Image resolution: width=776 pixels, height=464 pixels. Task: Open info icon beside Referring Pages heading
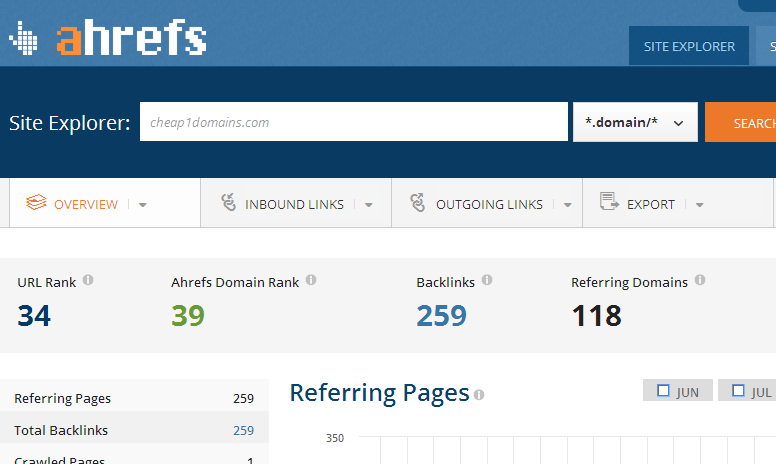click(479, 395)
